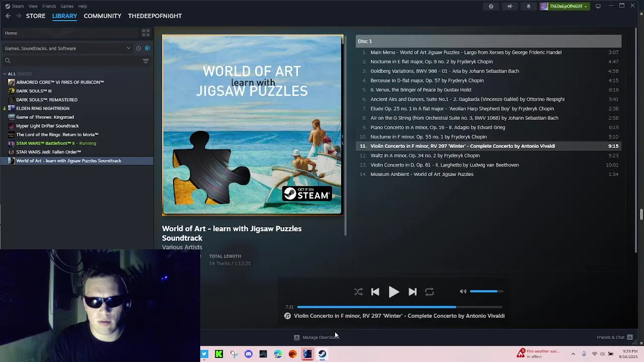This screenshot has height=362, width=644.
Task: Open the music player icon in title bar
Action: coord(491,6)
